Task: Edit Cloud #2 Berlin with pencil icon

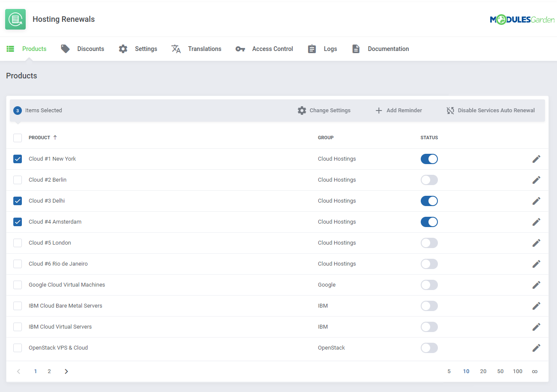Action: 536,180
